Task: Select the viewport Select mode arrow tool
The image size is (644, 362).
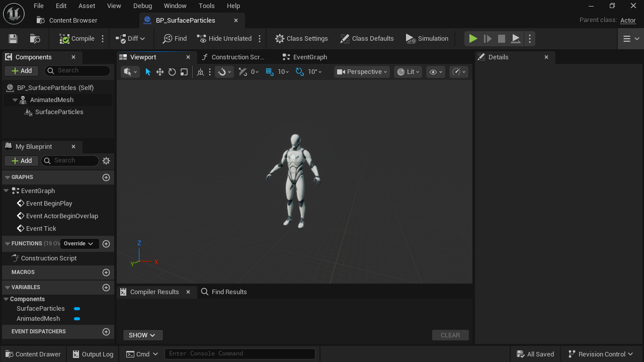Action: click(x=148, y=72)
